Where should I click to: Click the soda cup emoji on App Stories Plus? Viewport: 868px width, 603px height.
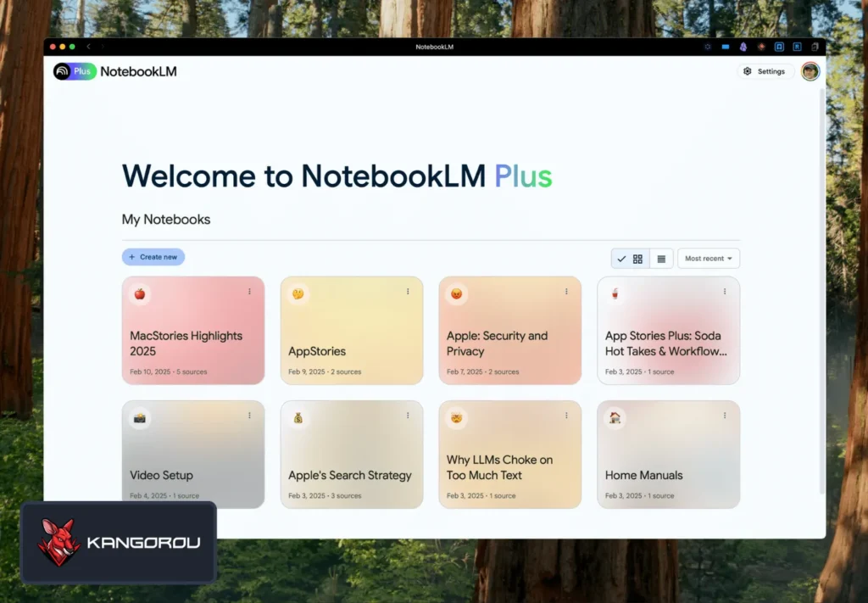point(615,294)
